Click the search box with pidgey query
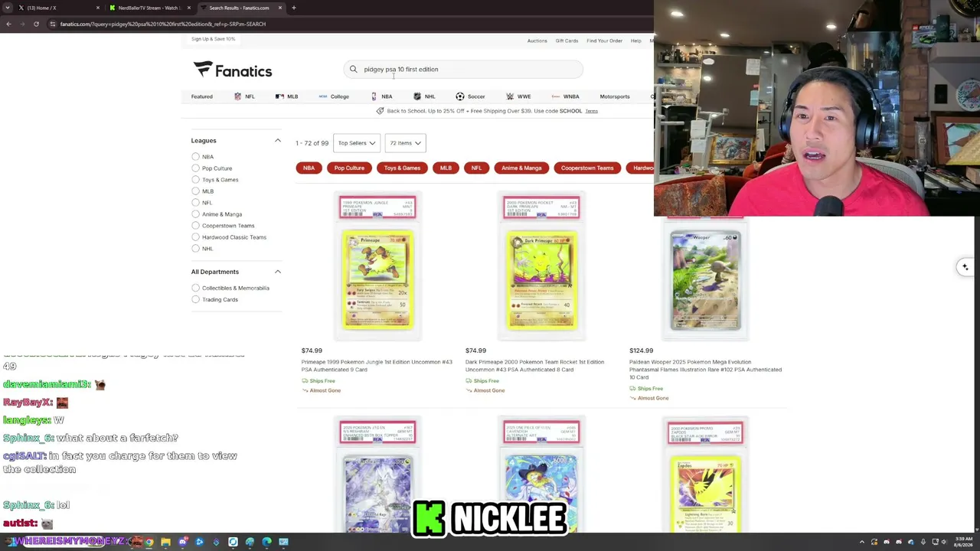This screenshot has height=551, width=980. pyautogui.click(x=463, y=69)
